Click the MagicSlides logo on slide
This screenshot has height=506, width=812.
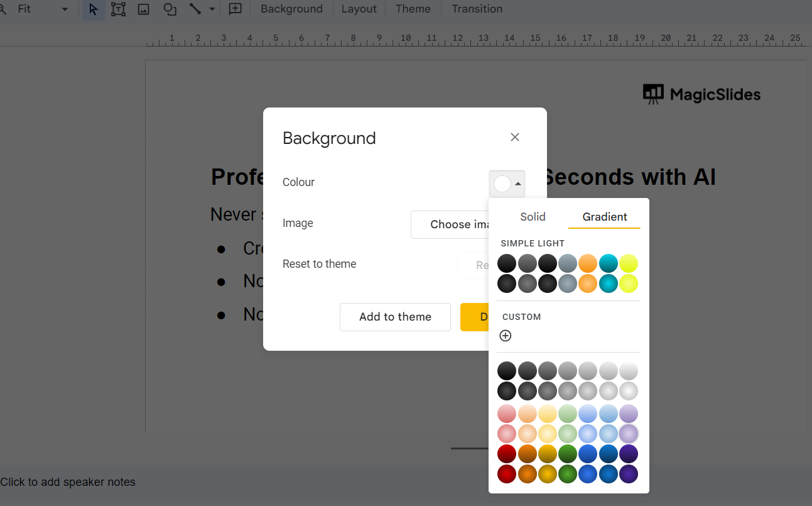(701, 95)
